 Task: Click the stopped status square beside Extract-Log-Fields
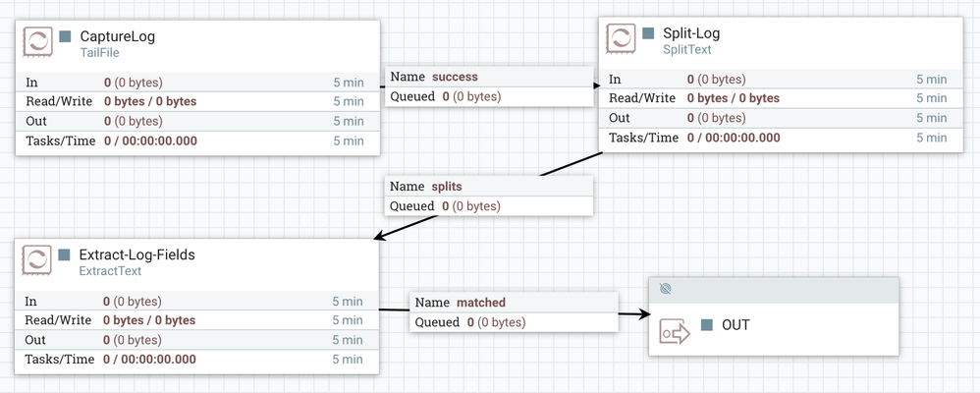point(66,254)
